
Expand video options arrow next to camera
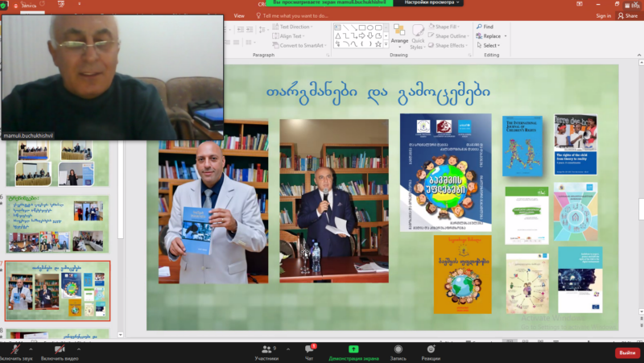(78, 349)
